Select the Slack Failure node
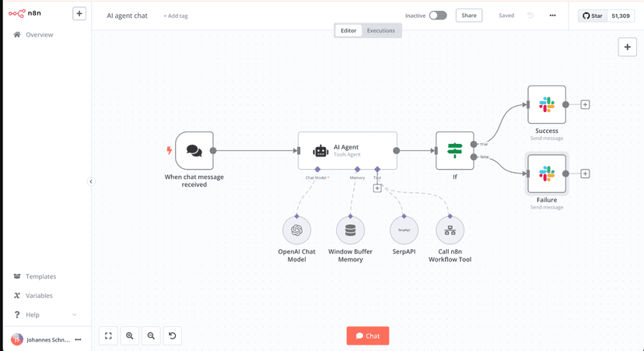The image size is (644, 351). coord(547,174)
